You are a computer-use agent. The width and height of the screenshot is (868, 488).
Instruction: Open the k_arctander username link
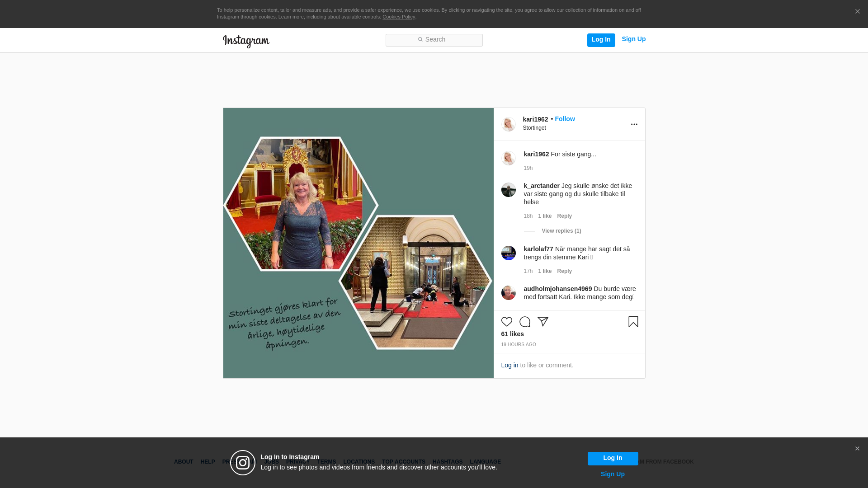click(x=542, y=186)
